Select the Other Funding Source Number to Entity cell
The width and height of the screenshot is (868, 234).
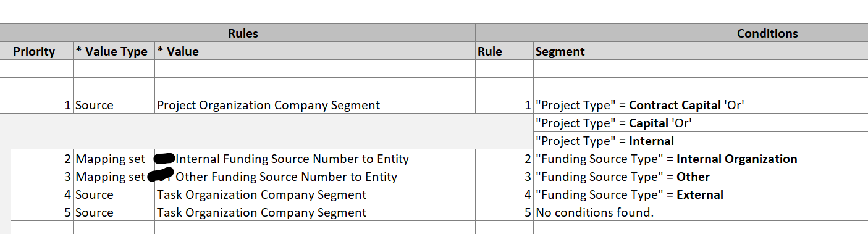(x=315, y=177)
